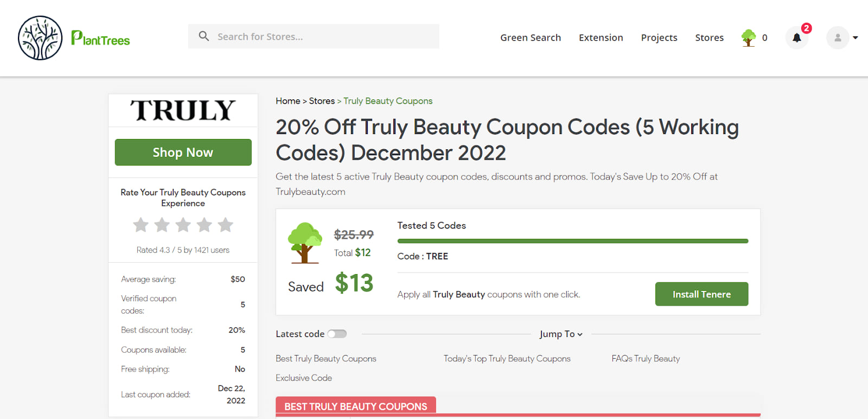Image resolution: width=868 pixels, height=419 pixels.
Task: Open the notifications bell
Action: (x=796, y=38)
